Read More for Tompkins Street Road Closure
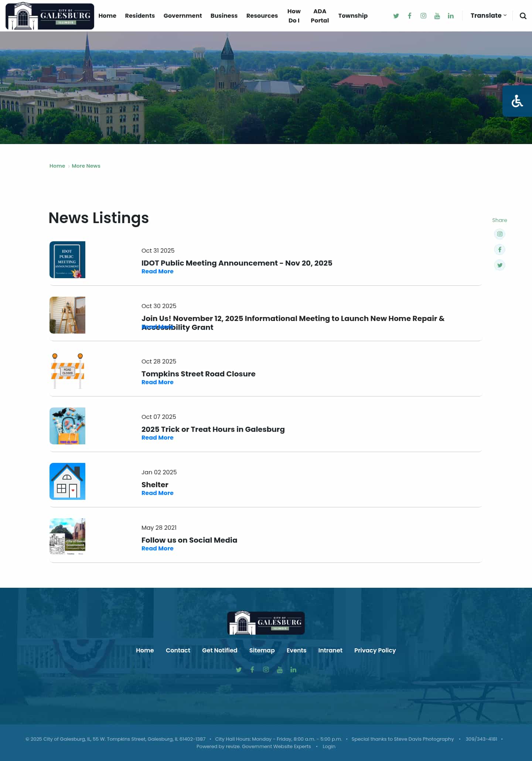Image resolution: width=532 pixels, height=761 pixels. [157, 382]
